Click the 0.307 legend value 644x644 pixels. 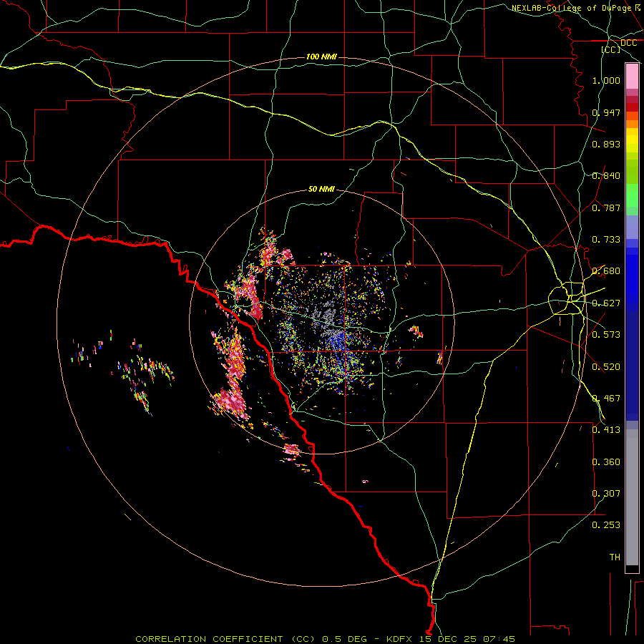pyautogui.click(x=606, y=494)
